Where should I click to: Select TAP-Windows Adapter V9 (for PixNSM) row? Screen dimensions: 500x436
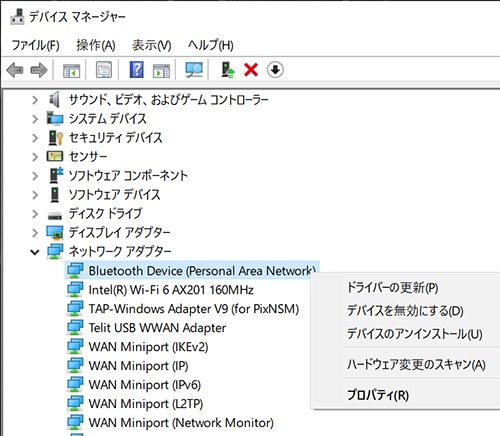click(x=194, y=309)
